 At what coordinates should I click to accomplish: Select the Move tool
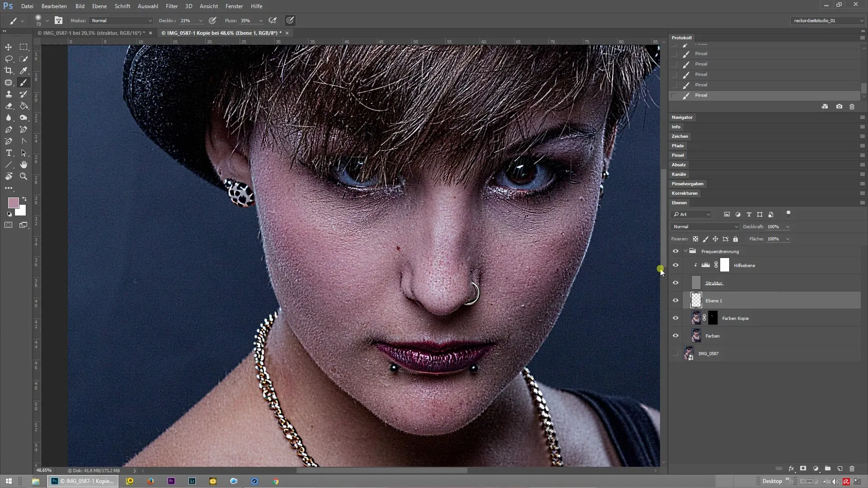click(9, 47)
